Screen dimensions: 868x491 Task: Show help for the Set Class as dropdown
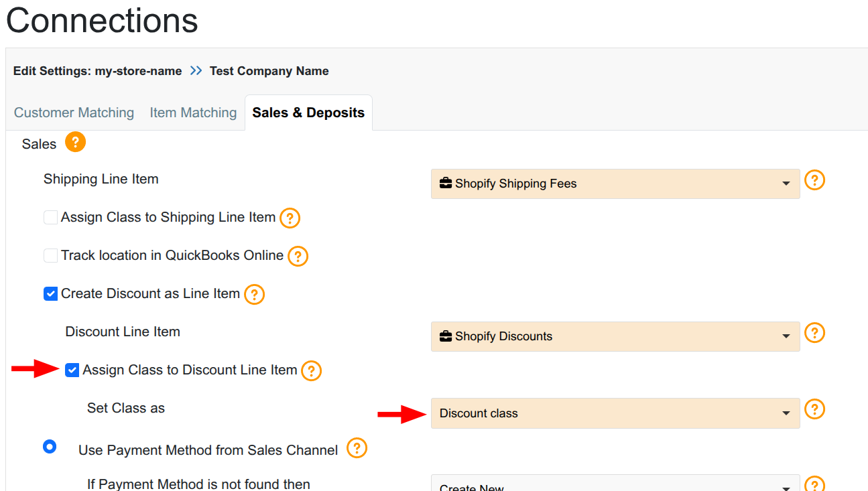coord(814,409)
